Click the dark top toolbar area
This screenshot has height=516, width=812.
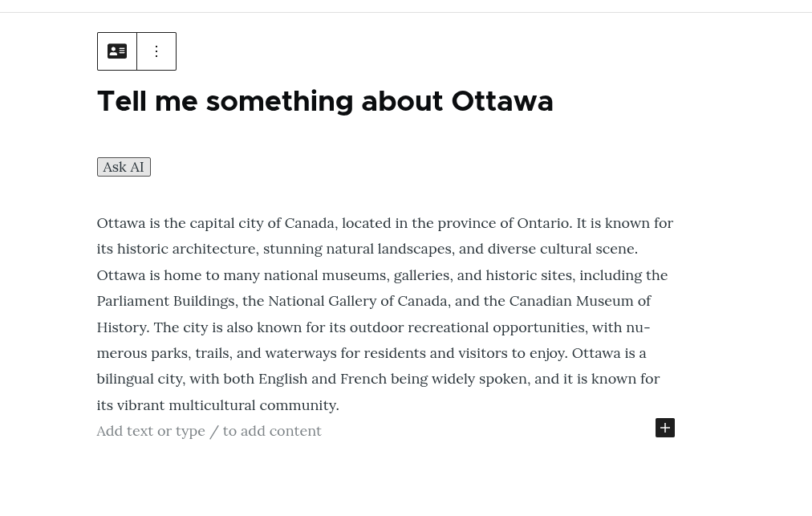(406, 6)
